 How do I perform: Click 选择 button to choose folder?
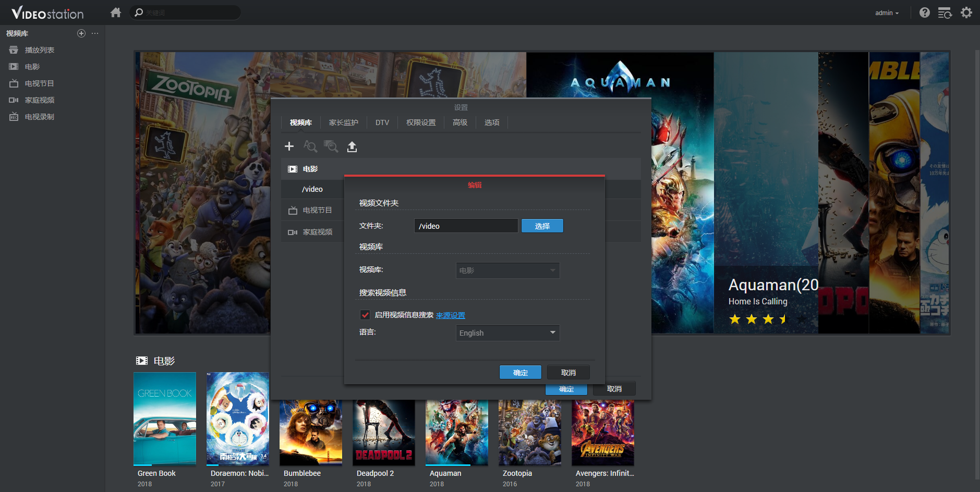542,226
